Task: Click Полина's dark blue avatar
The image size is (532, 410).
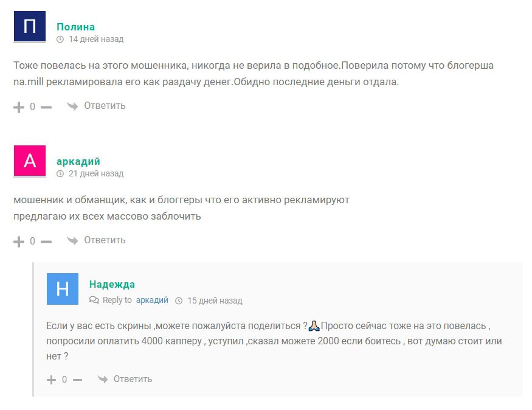Action: [x=30, y=27]
